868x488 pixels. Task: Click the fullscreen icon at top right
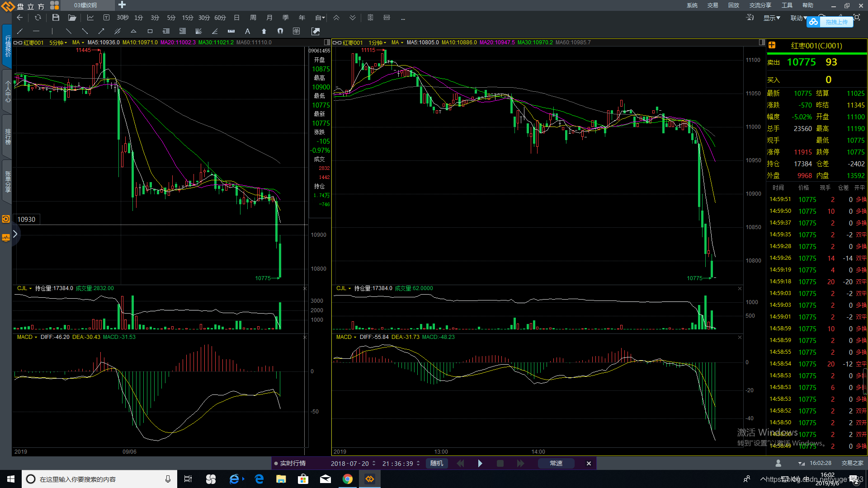point(857,17)
